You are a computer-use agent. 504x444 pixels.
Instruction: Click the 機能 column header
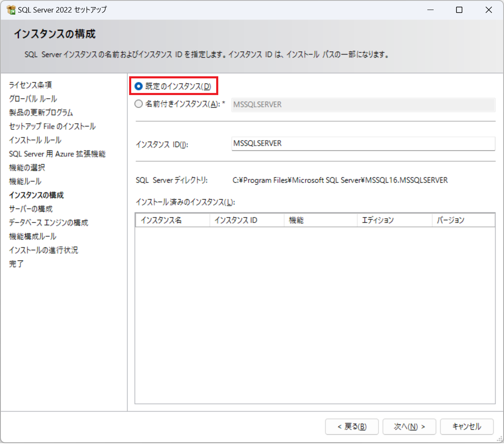[x=320, y=220]
